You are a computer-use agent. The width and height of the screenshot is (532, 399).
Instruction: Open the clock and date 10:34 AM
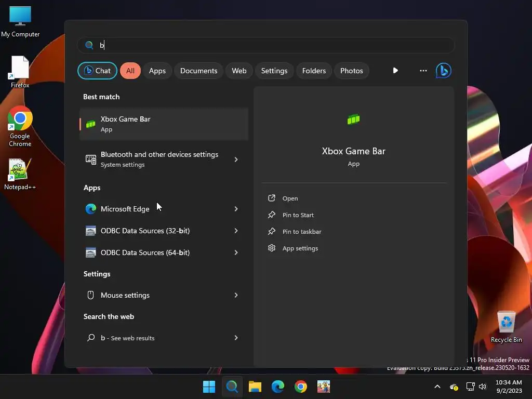(x=509, y=387)
